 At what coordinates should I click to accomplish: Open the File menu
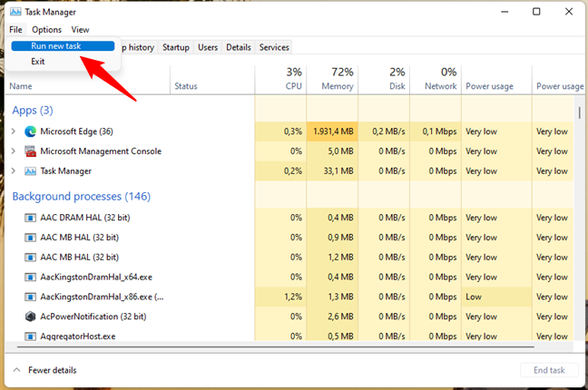pyautogui.click(x=15, y=30)
